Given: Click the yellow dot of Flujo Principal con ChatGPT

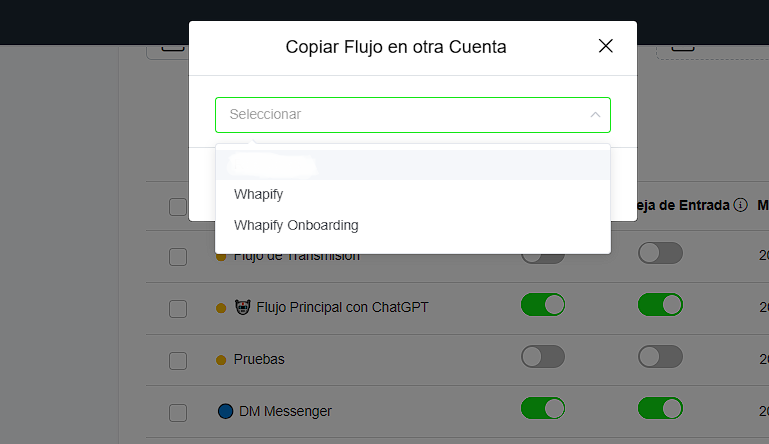Looking at the screenshot, I should (x=221, y=308).
